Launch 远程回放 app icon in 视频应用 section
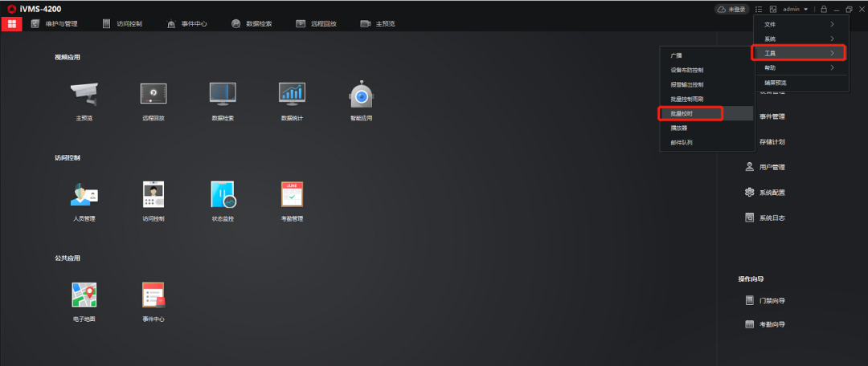868x366 pixels. coord(154,95)
